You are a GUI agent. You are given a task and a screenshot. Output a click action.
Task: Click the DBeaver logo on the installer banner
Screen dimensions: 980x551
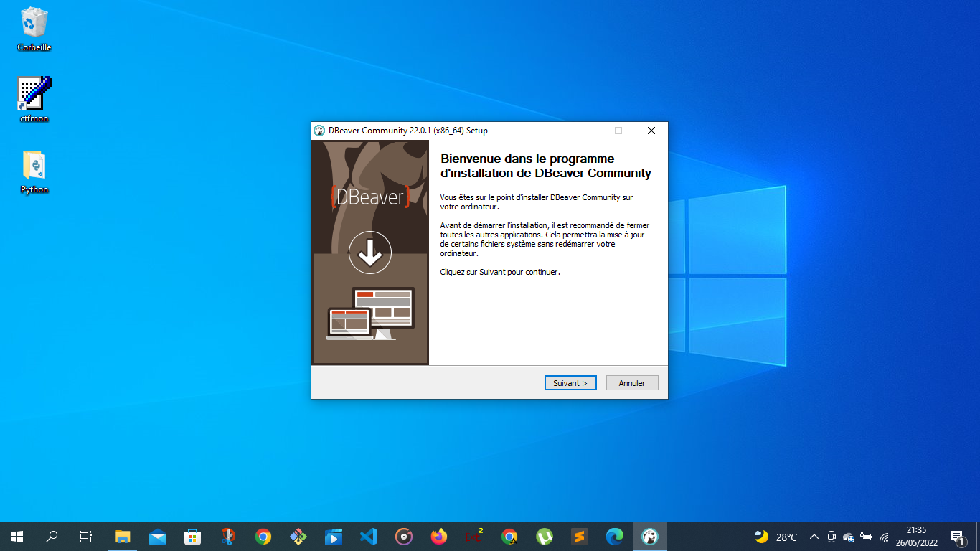[370, 197]
